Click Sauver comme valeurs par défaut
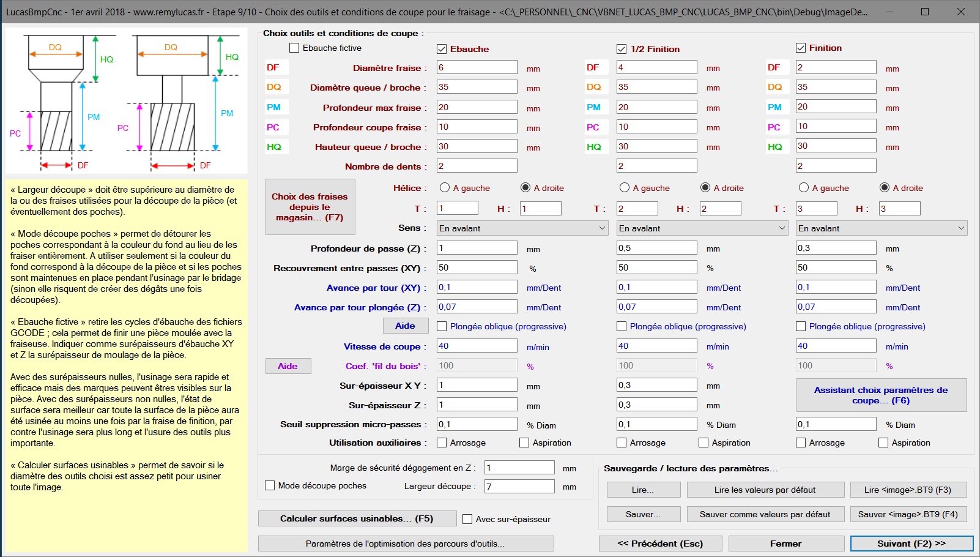The image size is (980, 557). tap(765, 514)
